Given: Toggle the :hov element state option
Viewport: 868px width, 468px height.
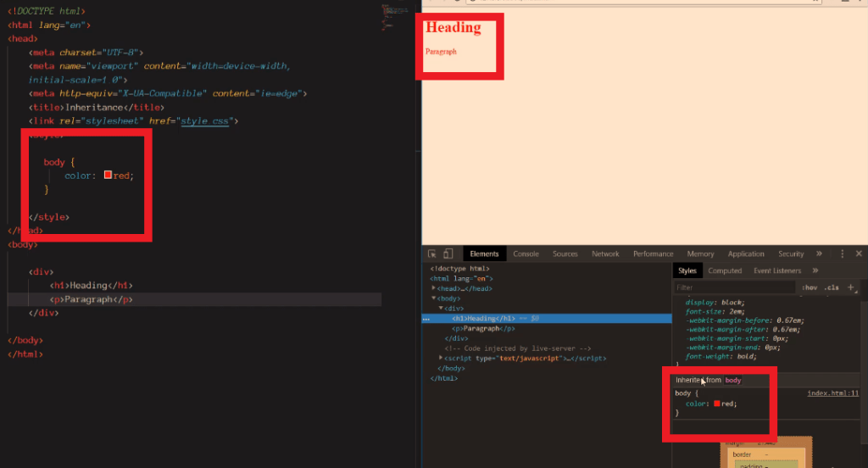Looking at the screenshot, I should [x=809, y=287].
